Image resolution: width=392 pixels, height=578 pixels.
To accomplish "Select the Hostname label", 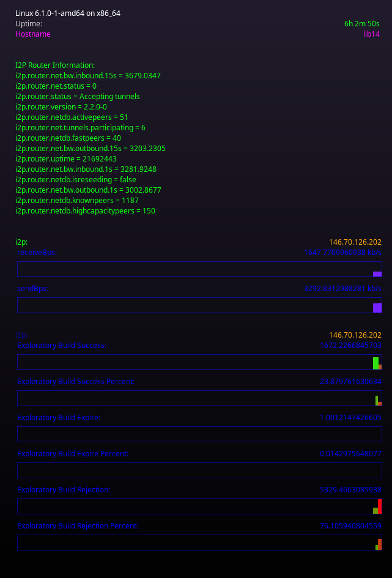I will (33, 34).
